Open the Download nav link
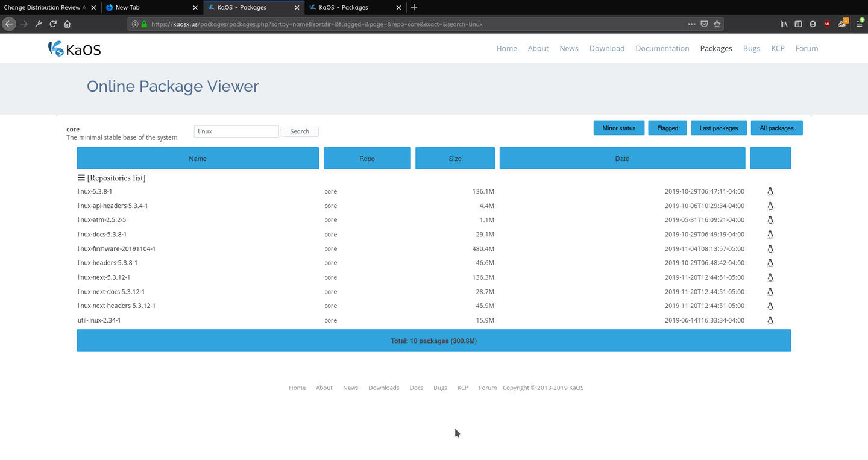 [607, 49]
